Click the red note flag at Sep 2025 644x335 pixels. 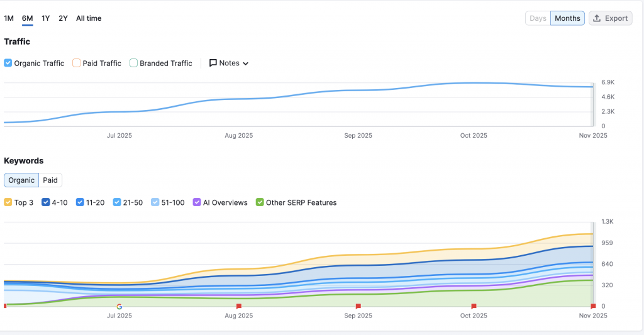[358, 306]
